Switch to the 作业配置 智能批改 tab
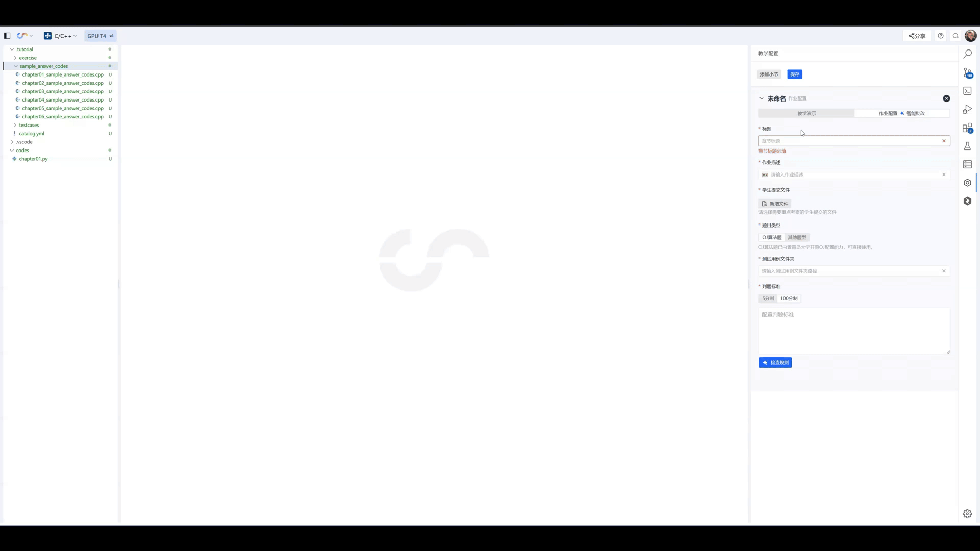The image size is (980, 551). click(902, 113)
